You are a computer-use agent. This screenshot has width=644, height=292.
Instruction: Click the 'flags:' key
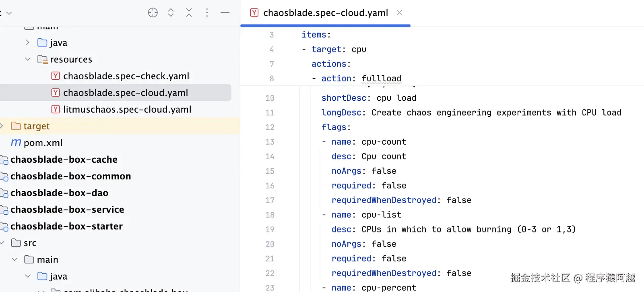[336, 127]
